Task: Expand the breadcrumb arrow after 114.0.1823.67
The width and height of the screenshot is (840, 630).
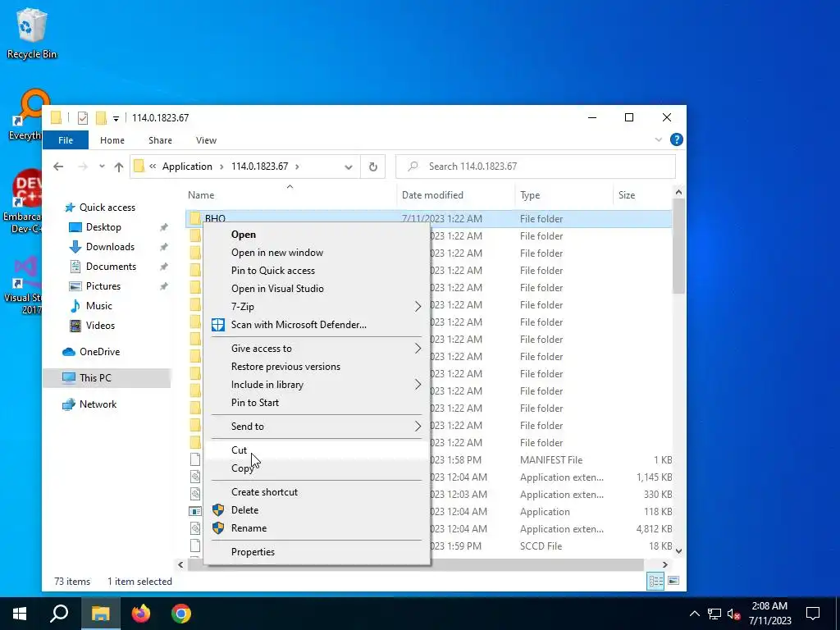Action: point(297,167)
